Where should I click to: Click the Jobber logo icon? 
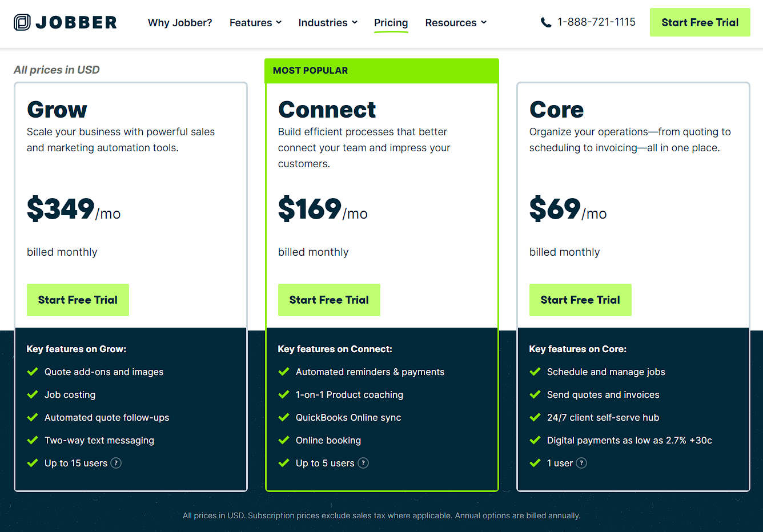point(22,22)
